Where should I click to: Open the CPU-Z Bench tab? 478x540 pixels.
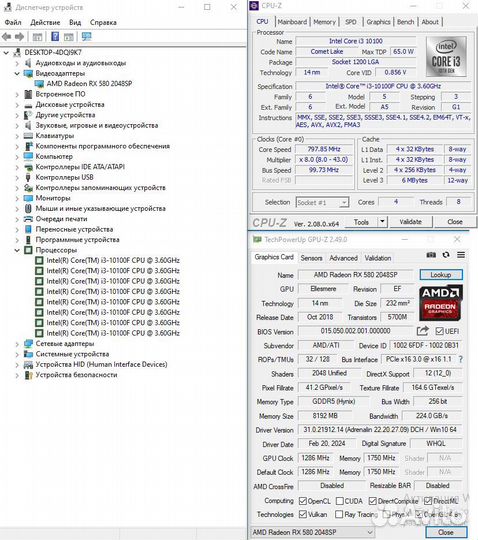click(405, 22)
